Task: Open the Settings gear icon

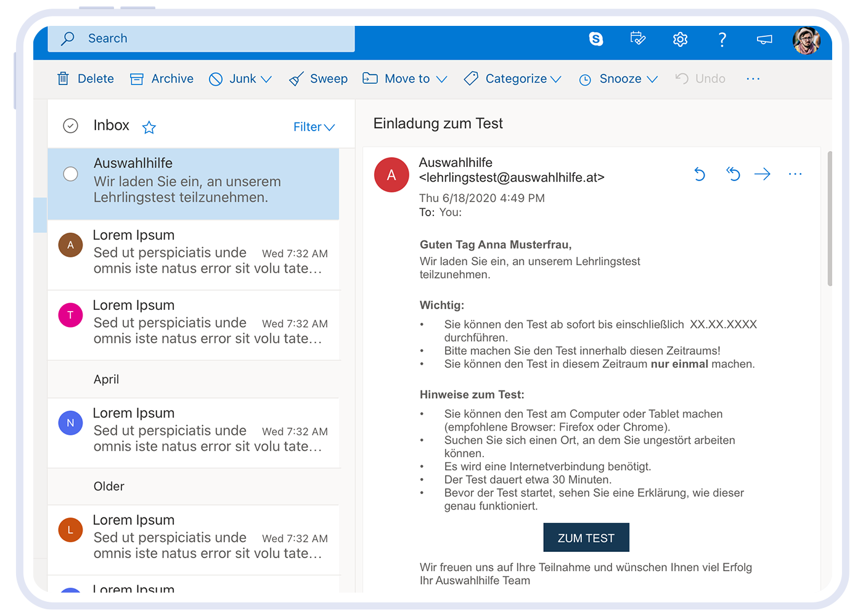Action: 680,39
